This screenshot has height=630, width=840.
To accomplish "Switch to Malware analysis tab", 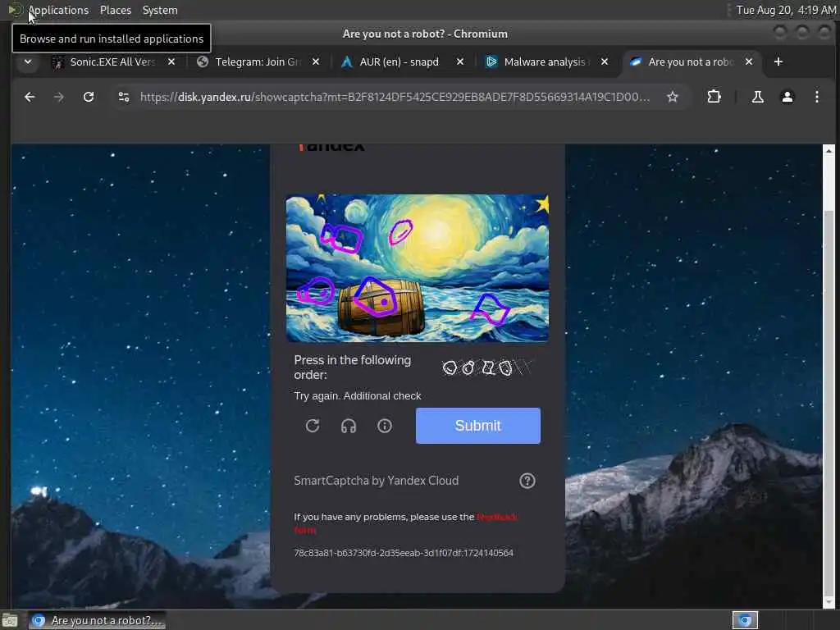I will point(545,62).
